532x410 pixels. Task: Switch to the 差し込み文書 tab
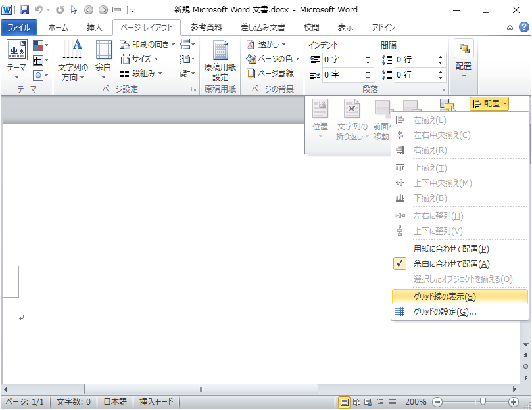coord(263,28)
